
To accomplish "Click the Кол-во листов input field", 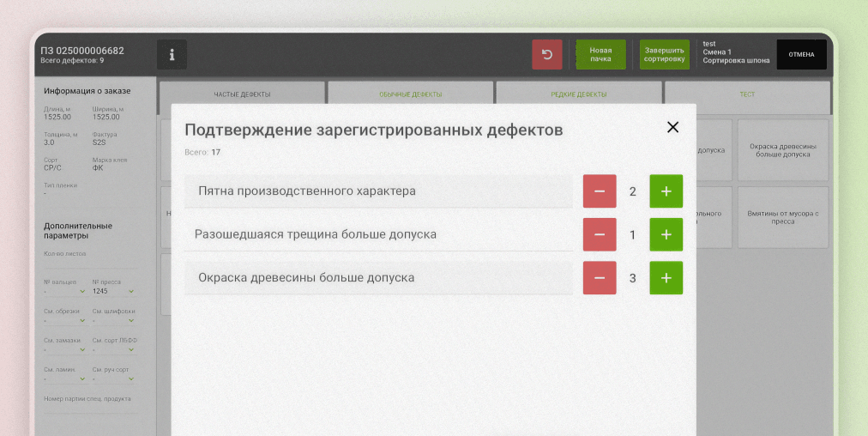I will click(x=89, y=263).
